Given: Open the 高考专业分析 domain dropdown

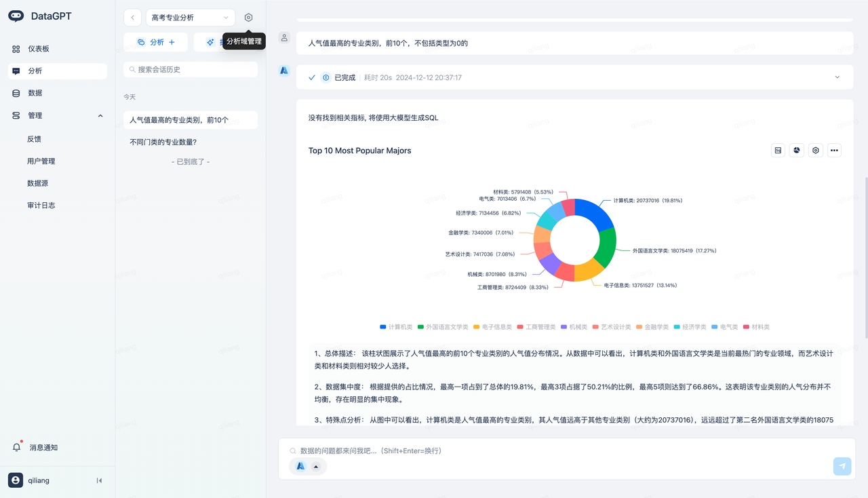Looking at the screenshot, I should (190, 18).
